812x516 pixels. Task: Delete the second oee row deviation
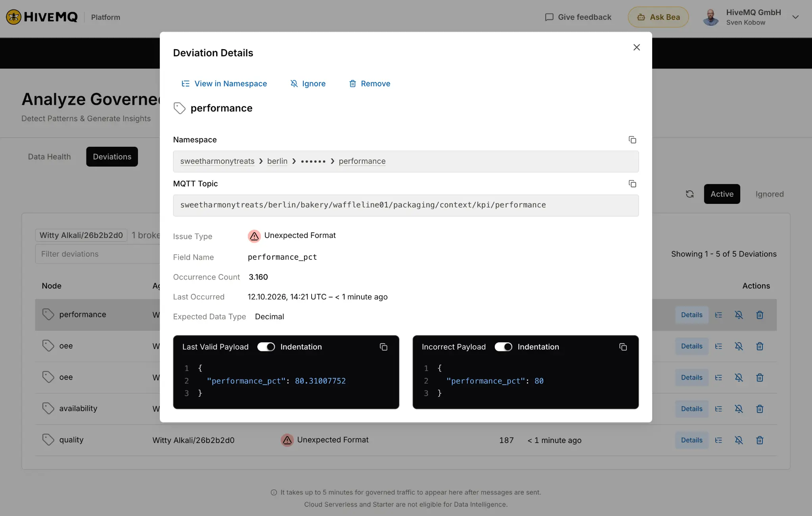point(760,378)
